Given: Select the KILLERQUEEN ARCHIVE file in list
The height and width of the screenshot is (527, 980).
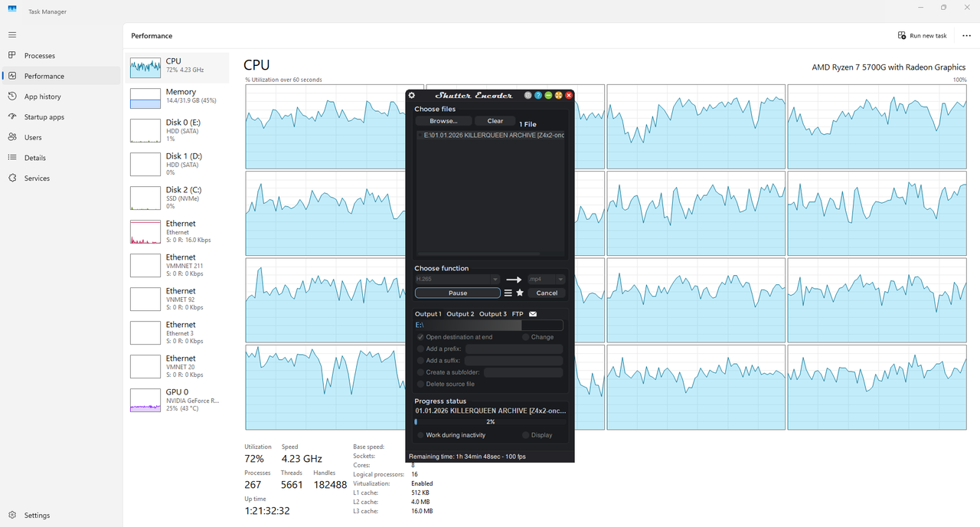Looking at the screenshot, I should click(x=490, y=135).
